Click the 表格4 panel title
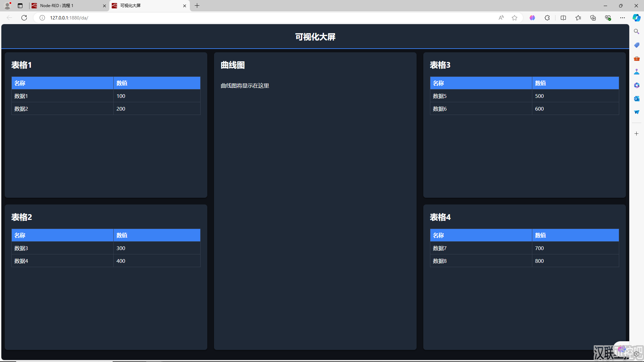Viewport: 644px width, 362px height. pos(440,217)
